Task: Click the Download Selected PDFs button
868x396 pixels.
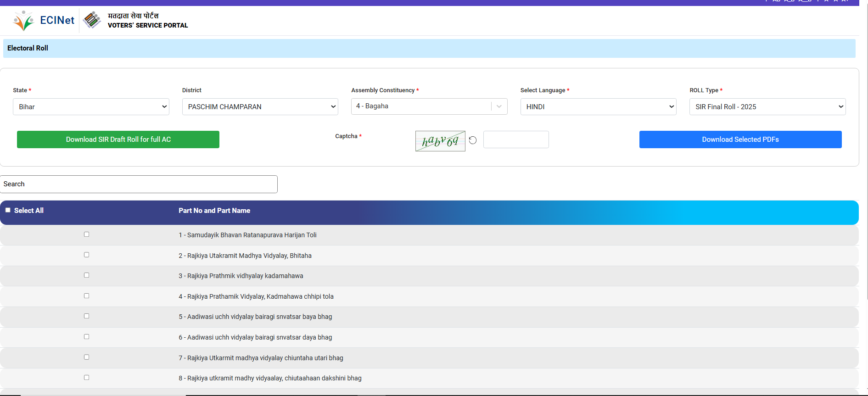Action: [740, 139]
